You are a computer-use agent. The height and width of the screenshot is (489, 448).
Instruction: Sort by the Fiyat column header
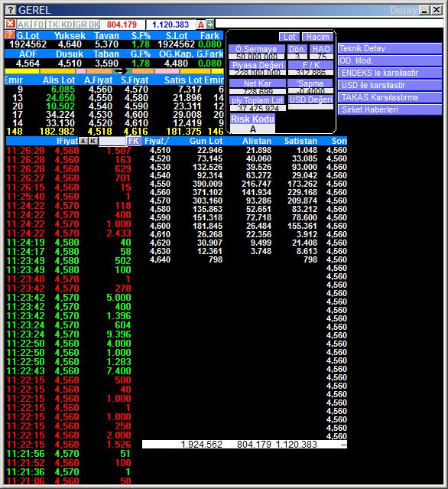pos(156,141)
